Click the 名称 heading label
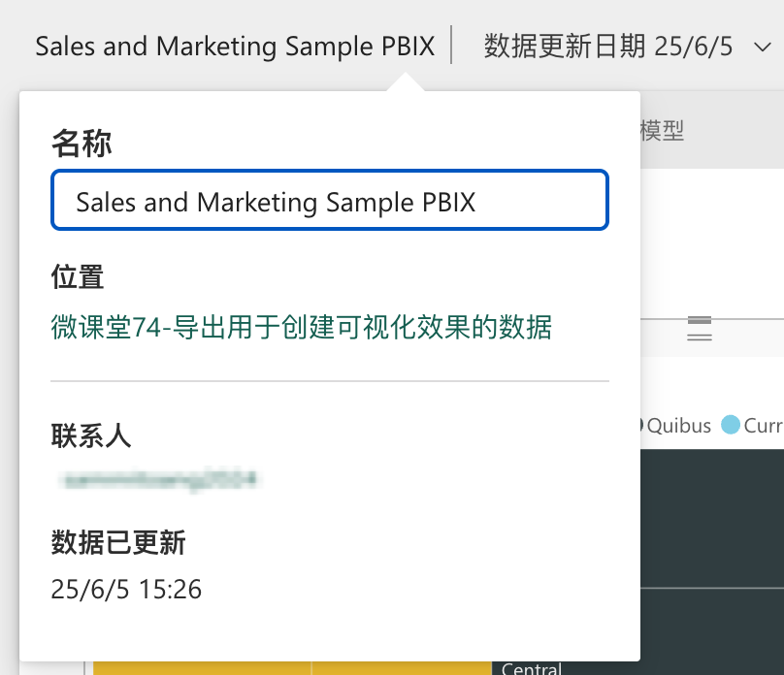 point(82,144)
